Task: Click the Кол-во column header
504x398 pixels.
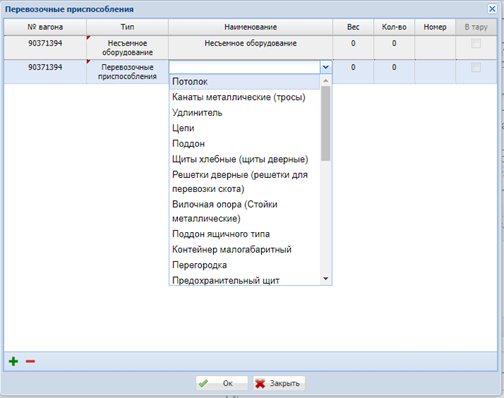Action: coord(394,27)
